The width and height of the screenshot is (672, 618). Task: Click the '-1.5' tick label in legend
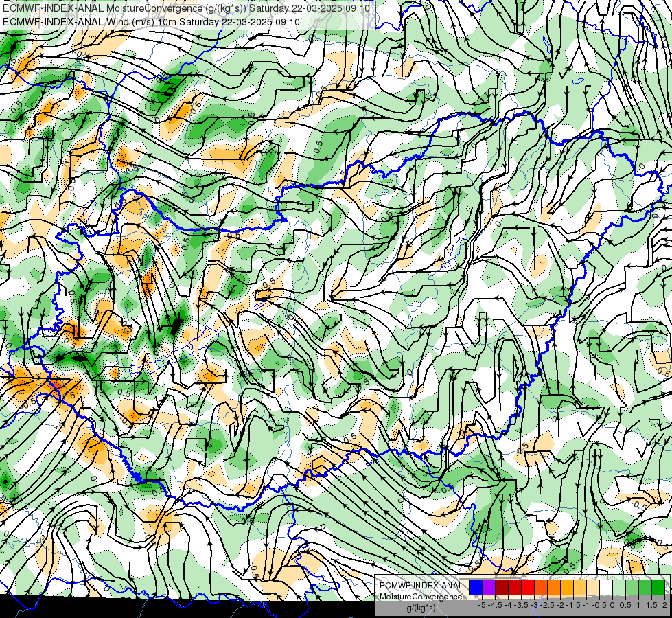tap(573, 605)
